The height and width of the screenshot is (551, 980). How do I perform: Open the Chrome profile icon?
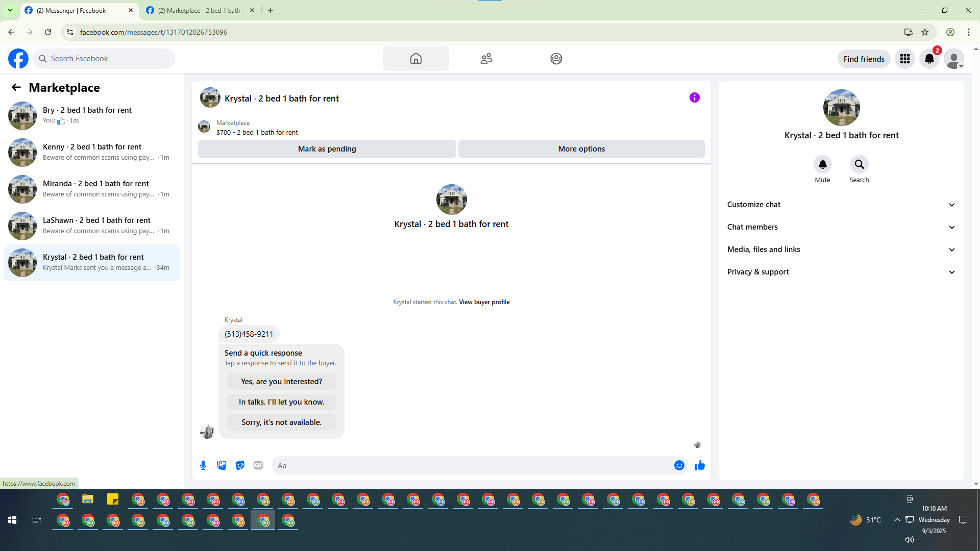[950, 32]
